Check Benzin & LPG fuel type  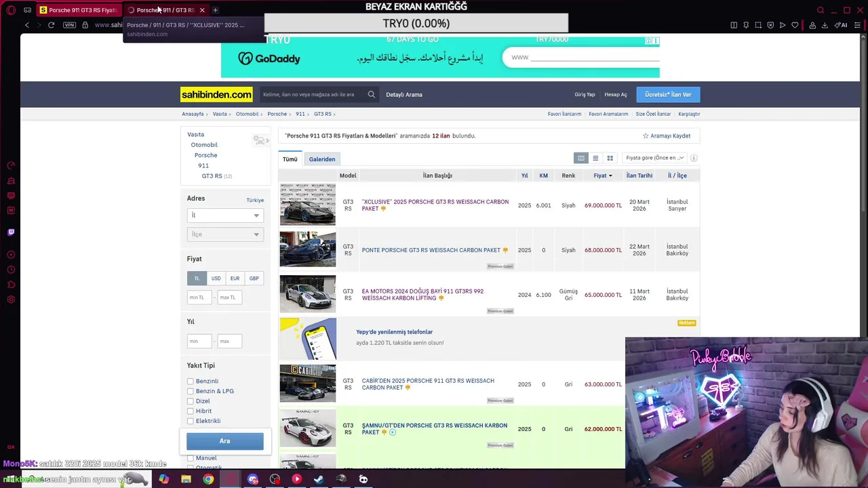point(191,391)
